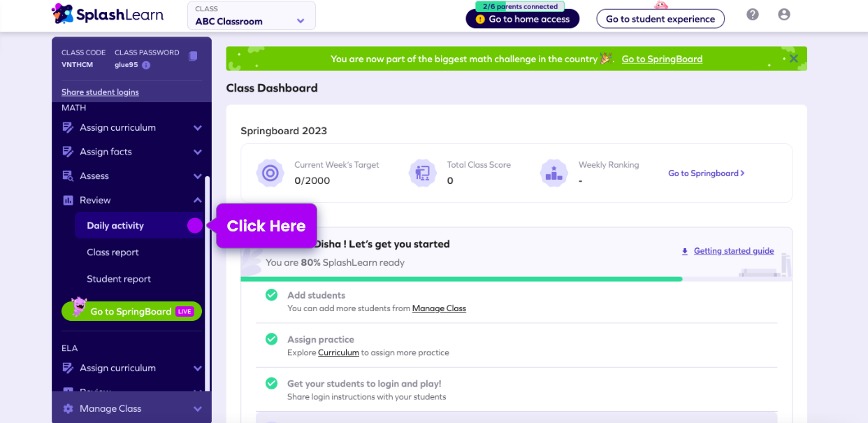Click the Assign practice green checkmark
Viewport: 868px width, 423px height.
click(271, 339)
